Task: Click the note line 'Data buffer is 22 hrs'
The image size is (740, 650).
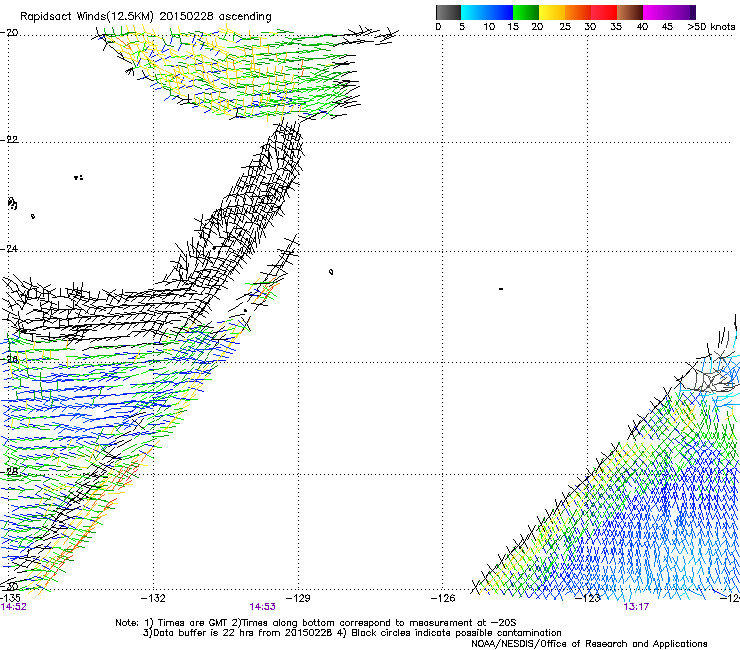Action: coord(352,633)
